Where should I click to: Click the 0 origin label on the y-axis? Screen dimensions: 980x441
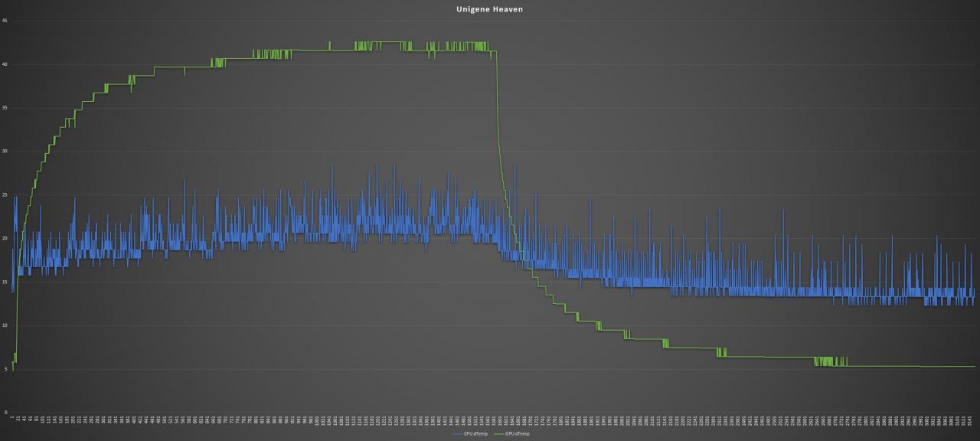6,413
